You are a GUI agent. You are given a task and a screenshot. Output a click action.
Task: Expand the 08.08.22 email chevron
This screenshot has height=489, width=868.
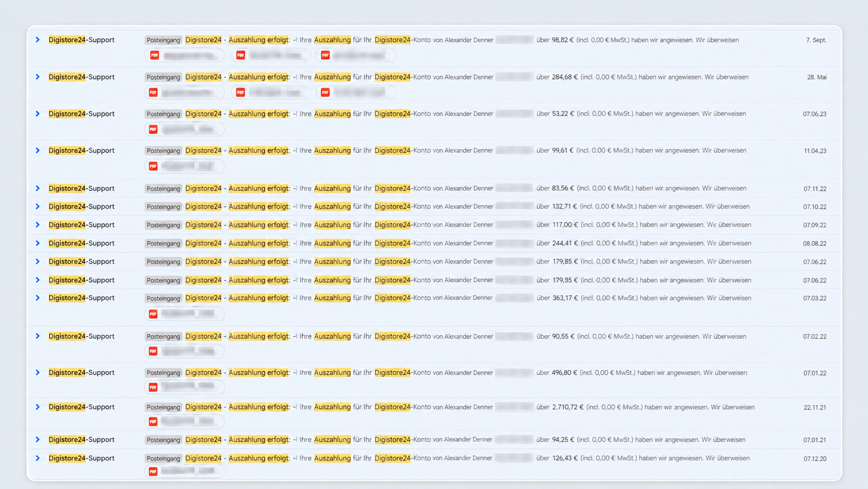[x=37, y=243]
